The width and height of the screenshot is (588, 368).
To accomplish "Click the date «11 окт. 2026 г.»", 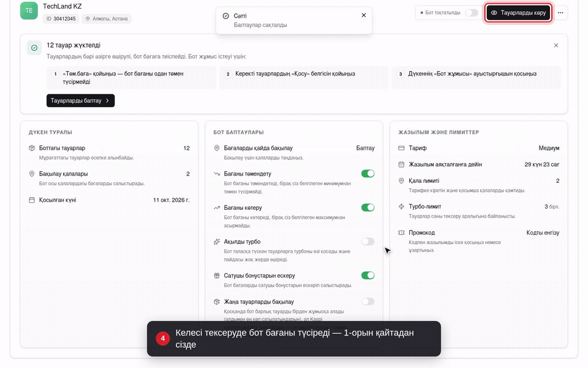I will tap(171, 200).
